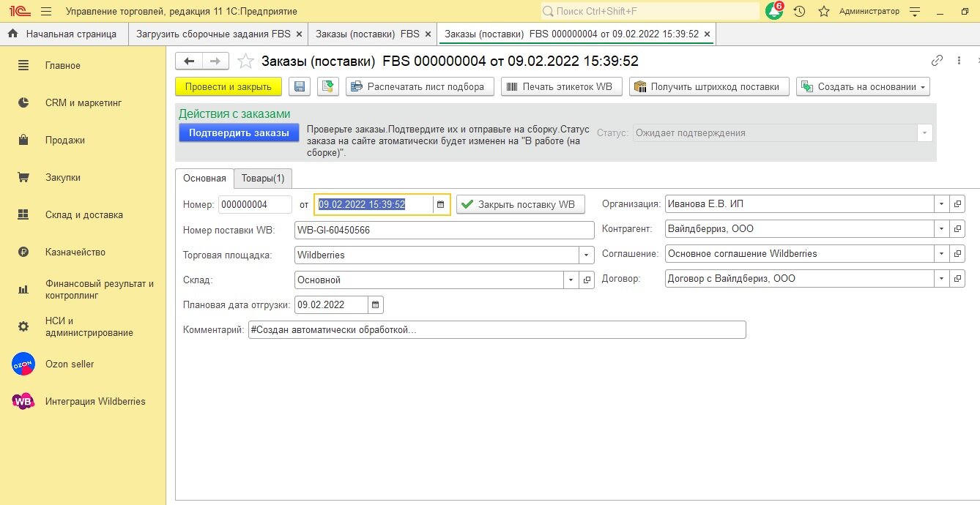Screen dimensions: 980x505
Task: Open the form's three-dot more menu
Action: (959, 61)
